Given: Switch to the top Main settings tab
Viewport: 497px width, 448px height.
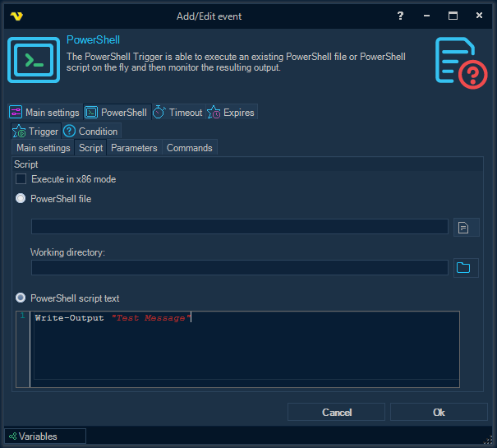Looking at the screenshot, I should coord(44,113).
